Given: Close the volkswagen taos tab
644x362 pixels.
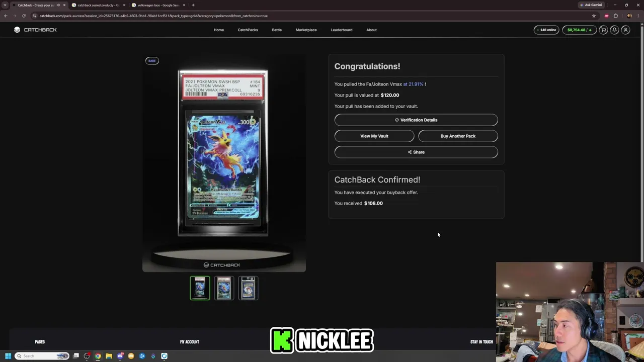Looking at the screenshot, I should [x=184, y=5].
